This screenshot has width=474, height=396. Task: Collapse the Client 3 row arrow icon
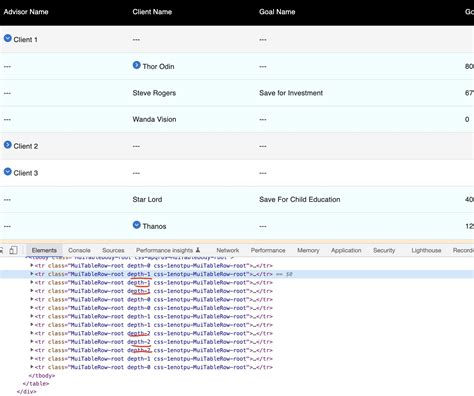click(8, 172)
